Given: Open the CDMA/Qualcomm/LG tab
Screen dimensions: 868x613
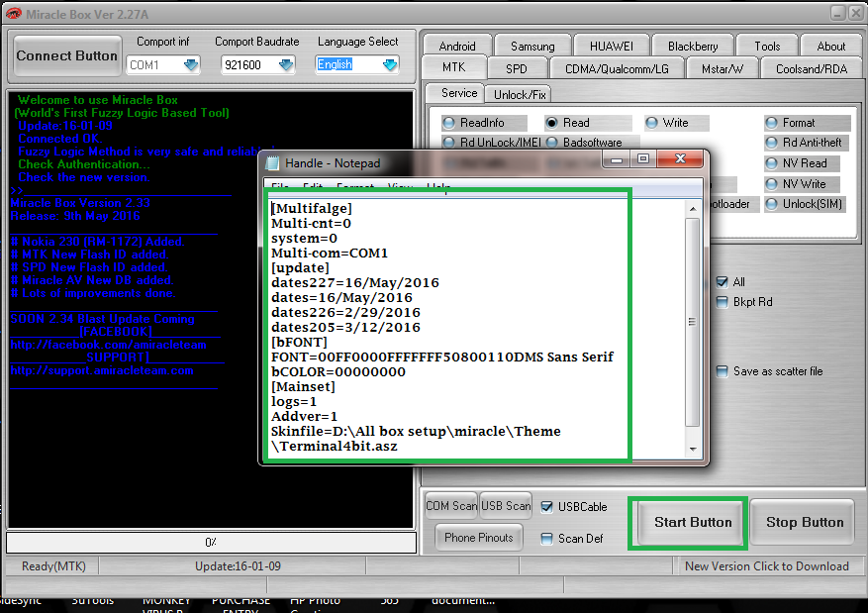Looking at the screenshot, I should 617,68.
